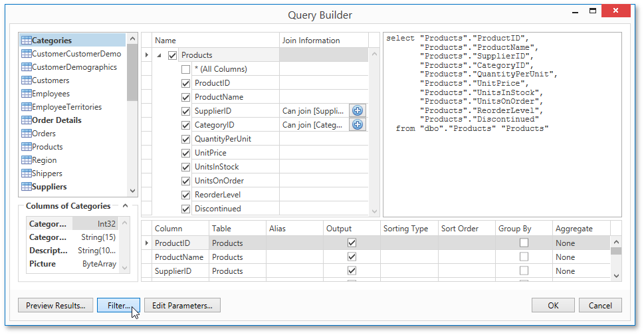The image size is (644, 335).
Task: Uncheck the Discontinued checkbox
Action: point(185,209)
